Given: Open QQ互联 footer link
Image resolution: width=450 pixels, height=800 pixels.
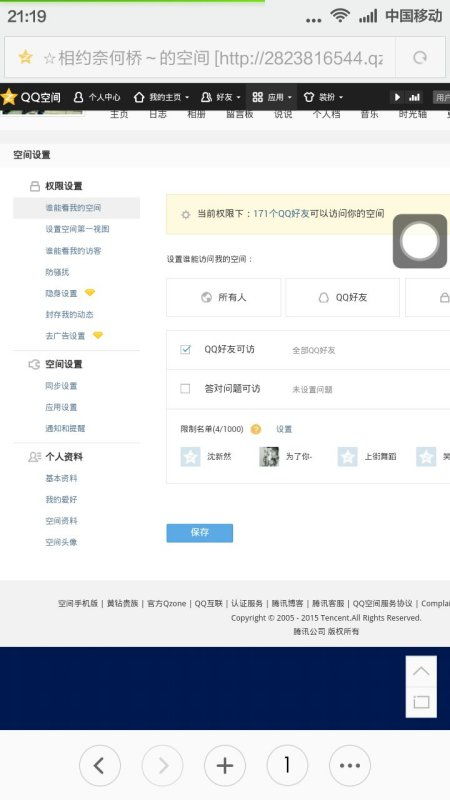Looking at the screenshot, I should click(209, 604).
